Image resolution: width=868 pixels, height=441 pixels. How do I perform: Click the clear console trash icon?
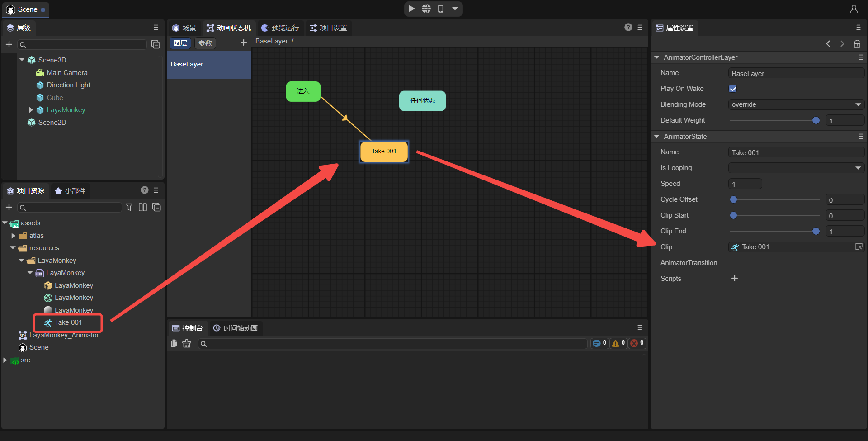coord(187,344)
